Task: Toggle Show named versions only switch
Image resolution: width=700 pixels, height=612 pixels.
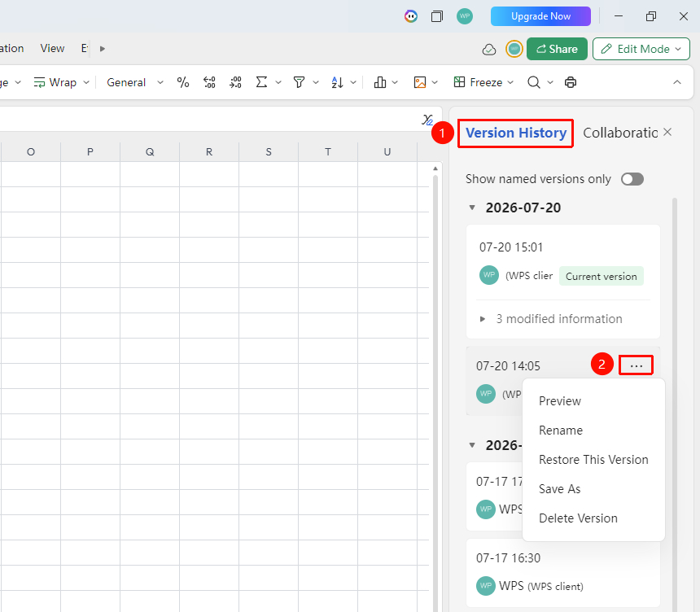Action: tap(632, 179)
